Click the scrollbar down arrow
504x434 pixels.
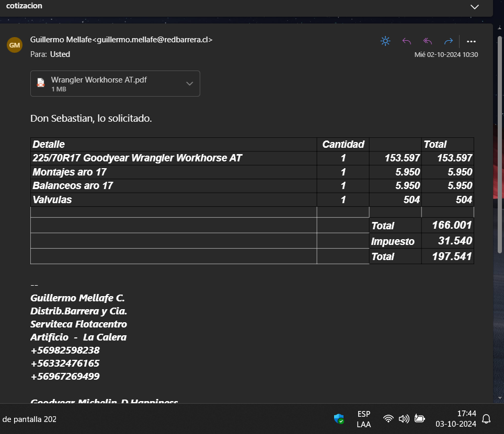tap(500, 398)
